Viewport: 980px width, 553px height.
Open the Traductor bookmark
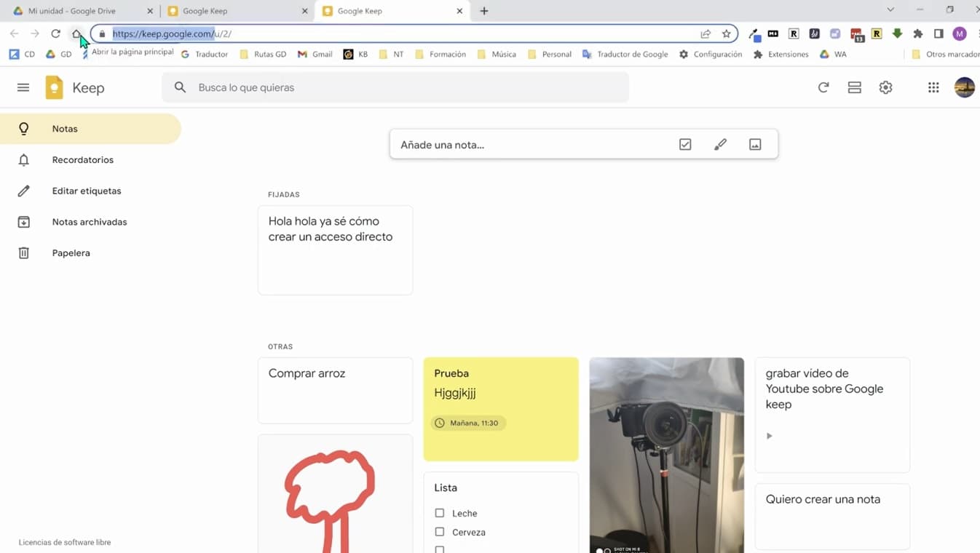coord(204,54)
